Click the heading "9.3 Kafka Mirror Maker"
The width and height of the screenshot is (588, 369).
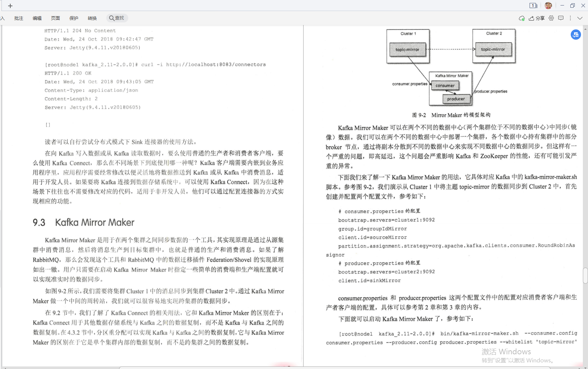[x=83, y=222]
